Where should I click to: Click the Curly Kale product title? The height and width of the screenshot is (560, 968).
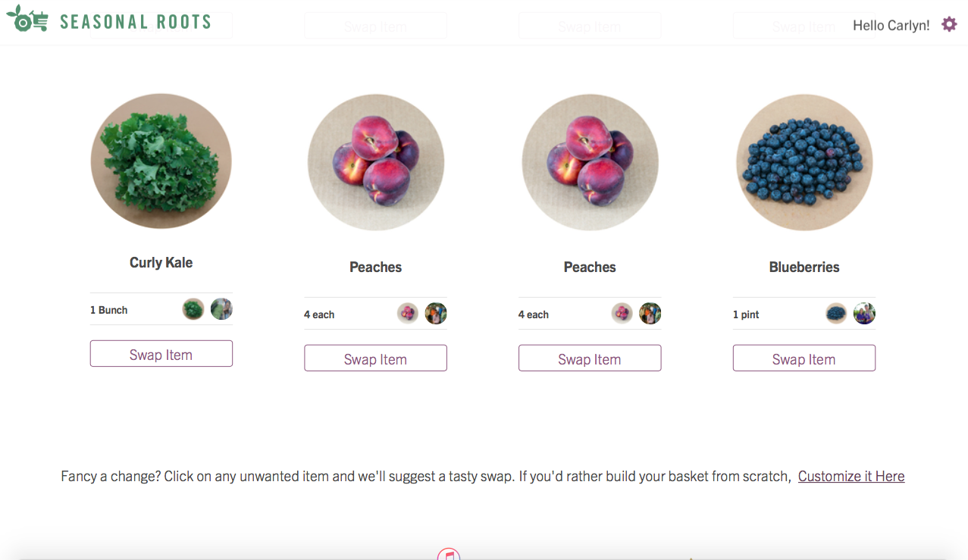[161, 263]
